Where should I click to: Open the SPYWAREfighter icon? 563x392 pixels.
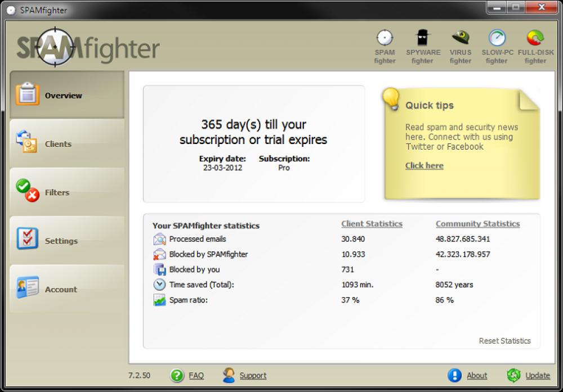pyautogui.click(x=422, y=37)
